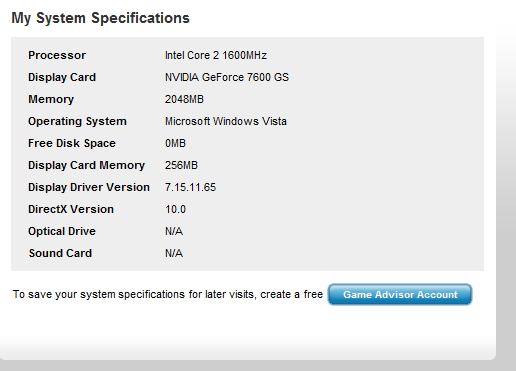Select the 'Operating System' label

tap(77, 121)
